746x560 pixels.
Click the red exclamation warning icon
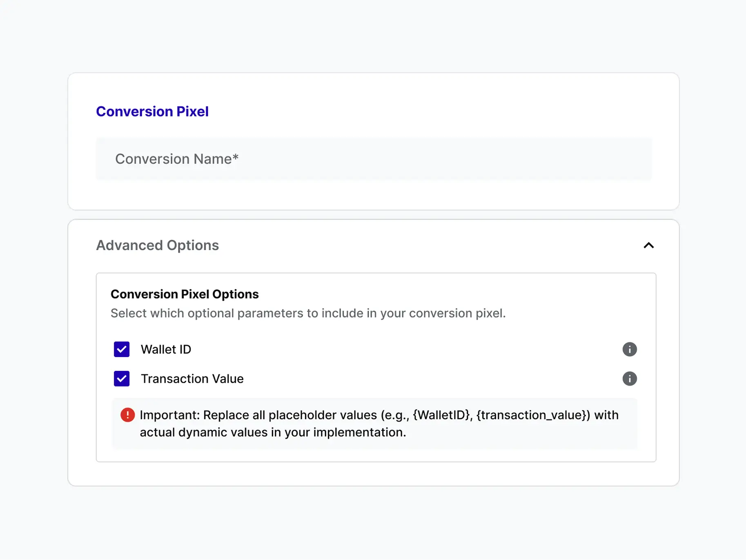click(x=127, y=415)
